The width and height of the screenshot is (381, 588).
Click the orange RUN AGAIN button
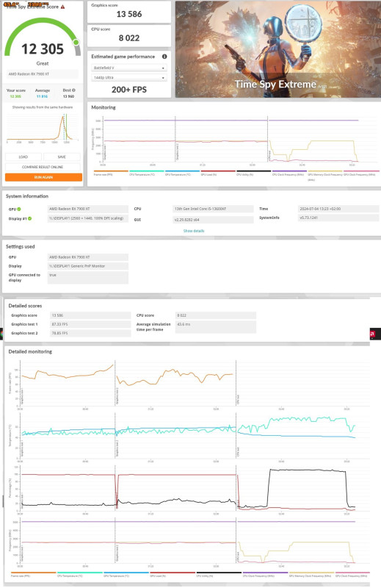click(43, 177)
